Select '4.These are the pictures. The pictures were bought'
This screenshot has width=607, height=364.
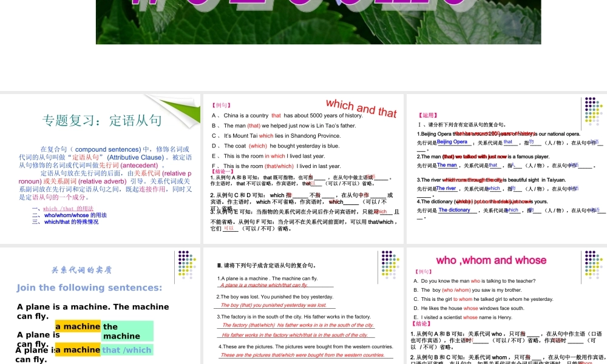point(305,346)
